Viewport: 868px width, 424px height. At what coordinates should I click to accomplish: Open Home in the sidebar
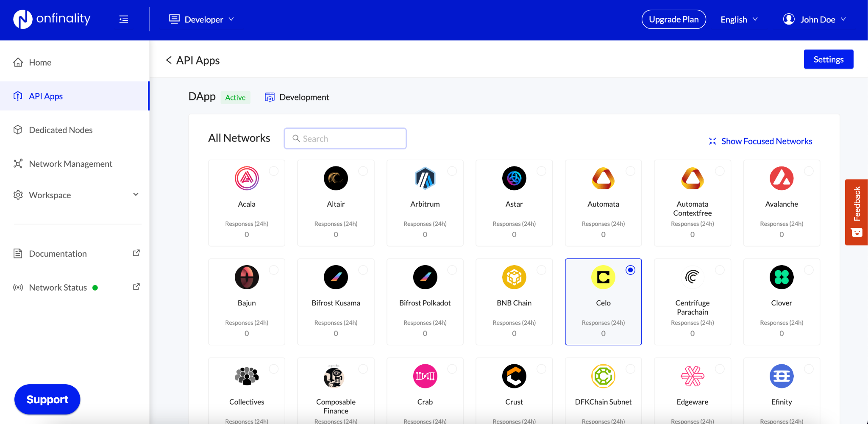75,62
